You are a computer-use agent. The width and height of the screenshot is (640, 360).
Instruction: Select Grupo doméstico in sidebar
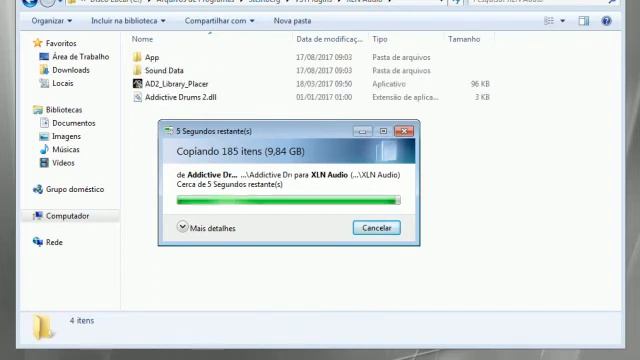[75, 189]
